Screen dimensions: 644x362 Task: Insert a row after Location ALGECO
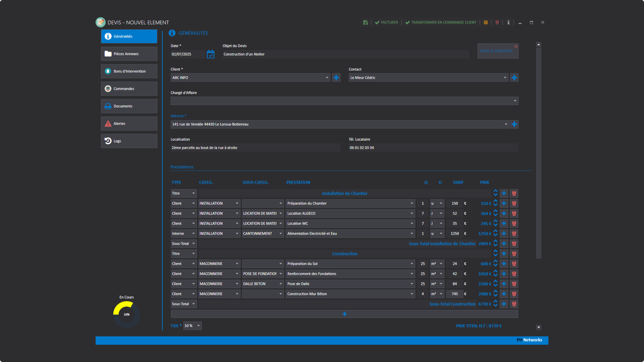[x=504, y=214]
